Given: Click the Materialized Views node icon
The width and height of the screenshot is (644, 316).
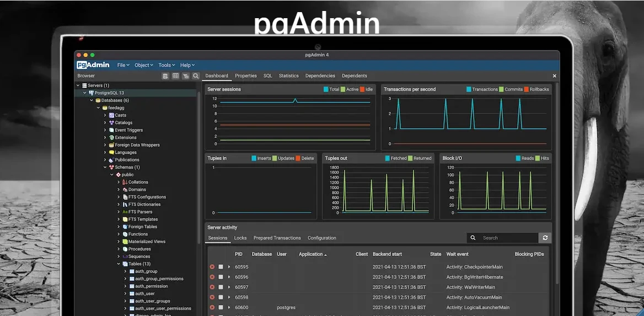Looking at the screenshot, I should coord(125,242).
